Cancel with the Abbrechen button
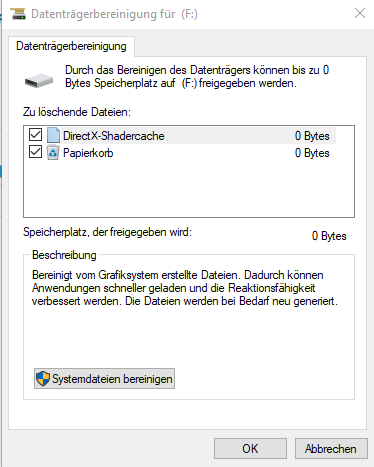Viewport: 374px width, 467px height. pos(331,448)
